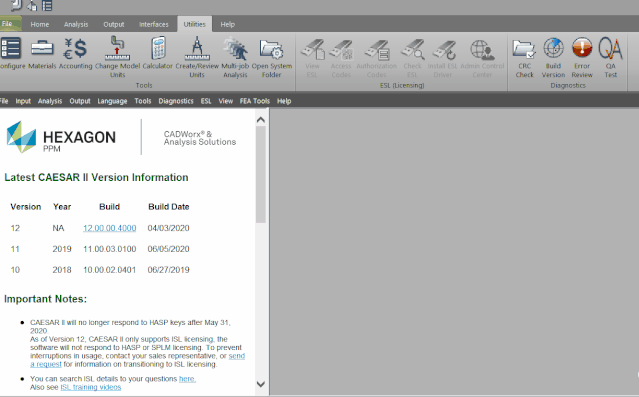Follow the 12.00.00.4000 build link
639x397 pixels.
tap(110, 228)
